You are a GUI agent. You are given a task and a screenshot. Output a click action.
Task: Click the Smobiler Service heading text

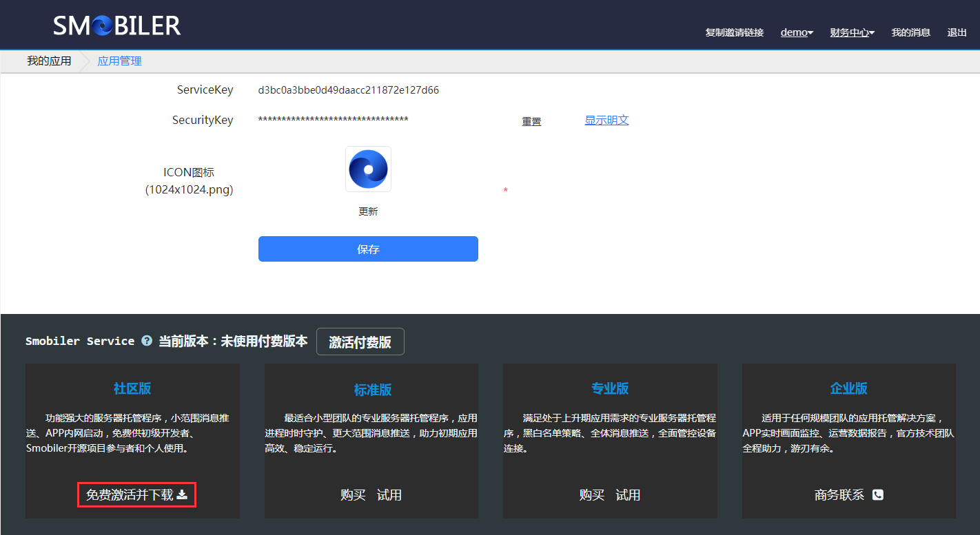click(80, 341)
